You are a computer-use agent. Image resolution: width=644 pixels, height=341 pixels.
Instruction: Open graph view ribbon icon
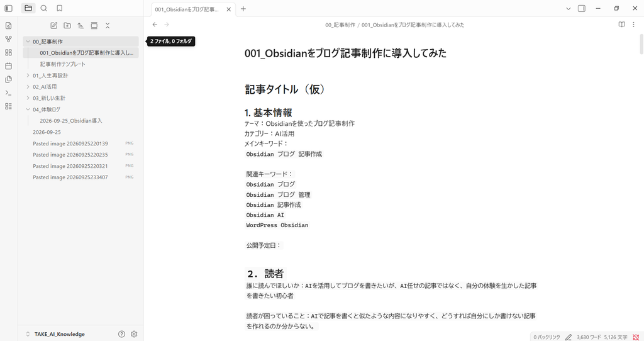click(x=8, y=39)
